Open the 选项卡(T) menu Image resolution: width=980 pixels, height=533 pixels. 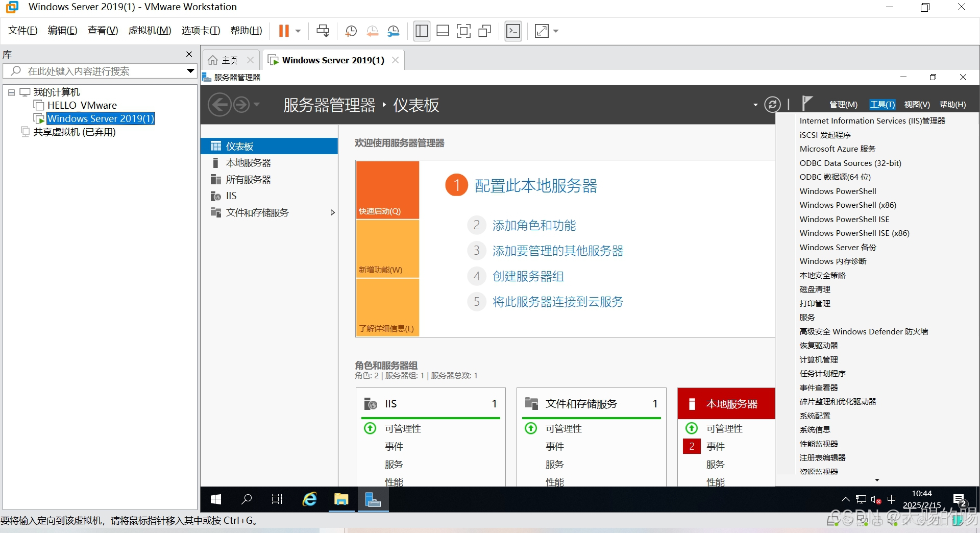(x=201, y=31)
